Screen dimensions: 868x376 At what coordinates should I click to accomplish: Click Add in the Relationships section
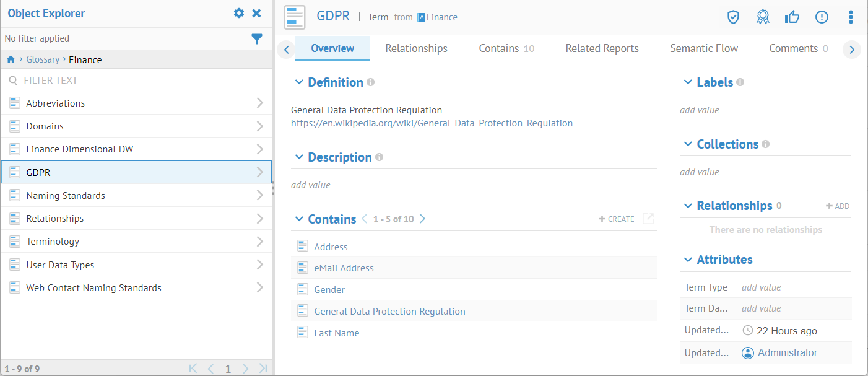(x=838, y=206)
